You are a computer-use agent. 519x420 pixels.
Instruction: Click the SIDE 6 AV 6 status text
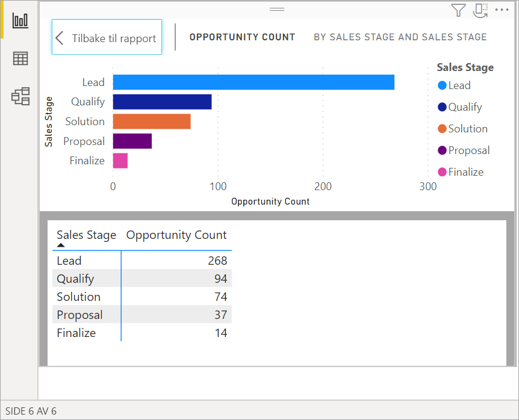[x=31, y=411]
